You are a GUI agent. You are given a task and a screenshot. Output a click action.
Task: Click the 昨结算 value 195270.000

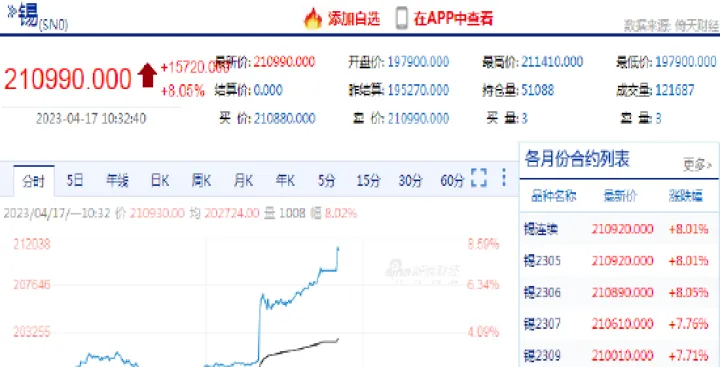coord(418,90)
